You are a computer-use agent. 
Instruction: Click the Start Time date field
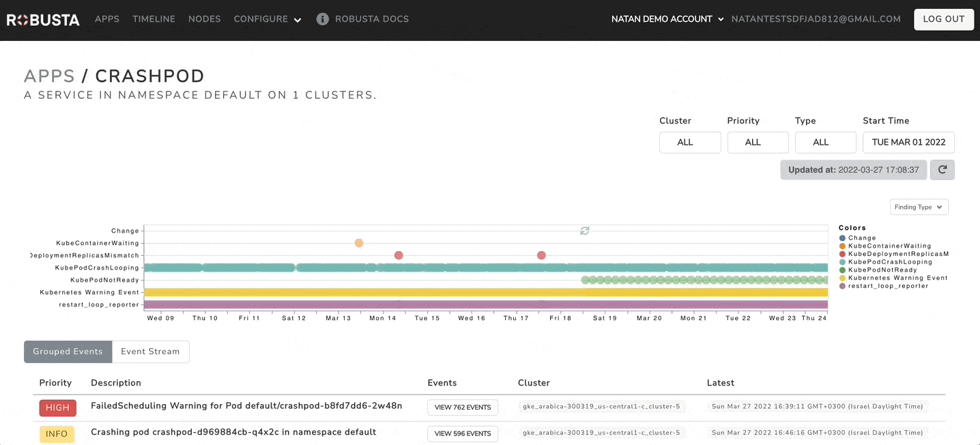tap(908, 142)
